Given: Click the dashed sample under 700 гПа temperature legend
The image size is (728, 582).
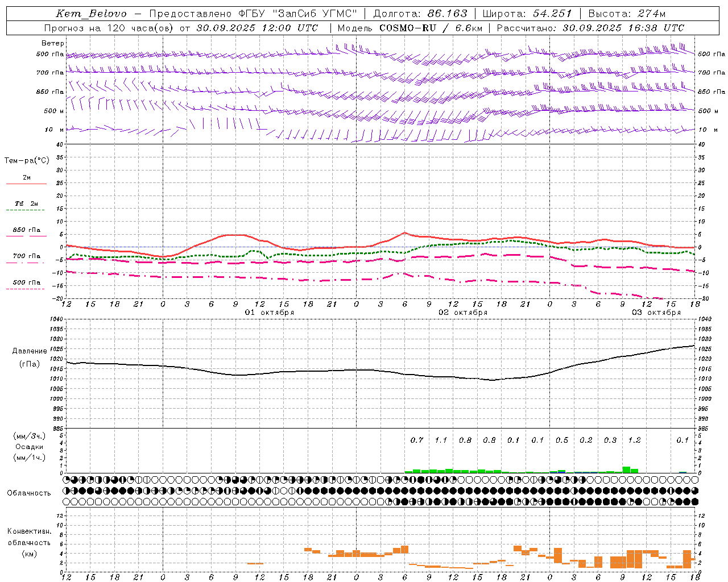Looking at the screenshot, I should (26, 263).
